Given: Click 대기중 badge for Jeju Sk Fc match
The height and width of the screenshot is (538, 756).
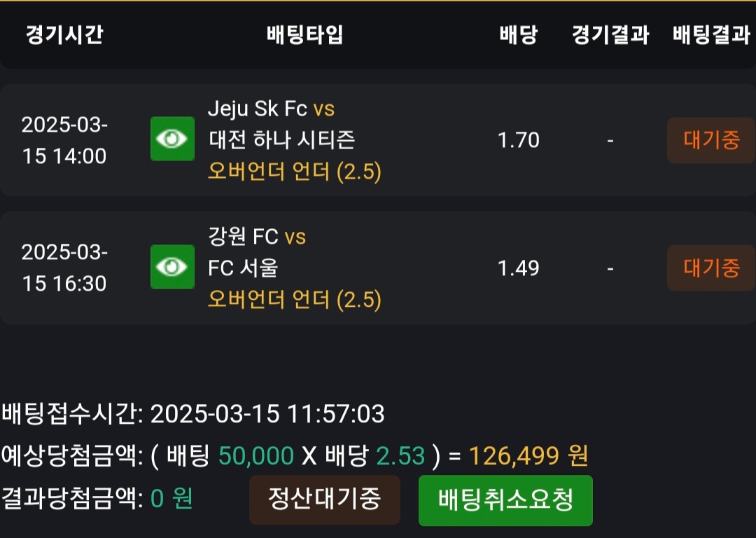Looking at the screenshot, I should click(x=710, y=140).
